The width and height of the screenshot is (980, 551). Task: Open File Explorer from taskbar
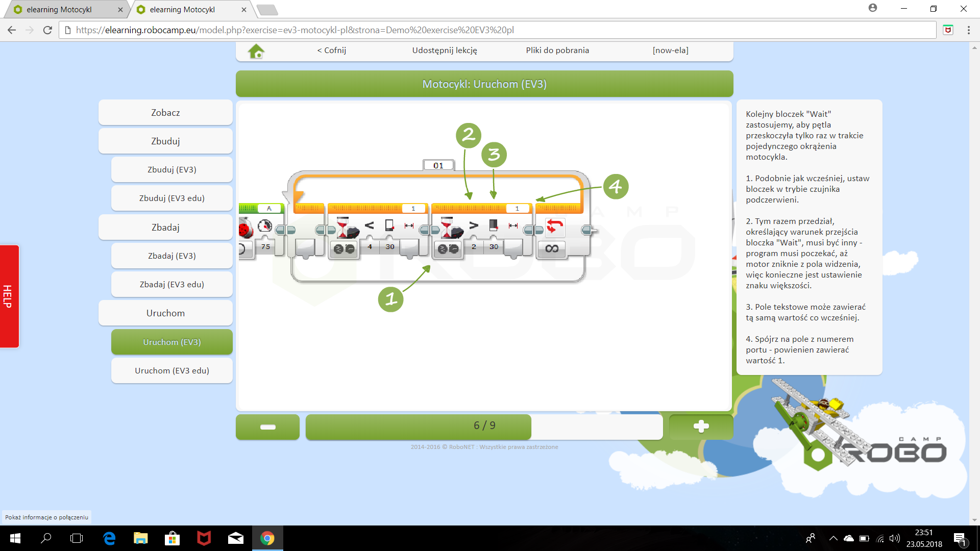pos(140,539)
